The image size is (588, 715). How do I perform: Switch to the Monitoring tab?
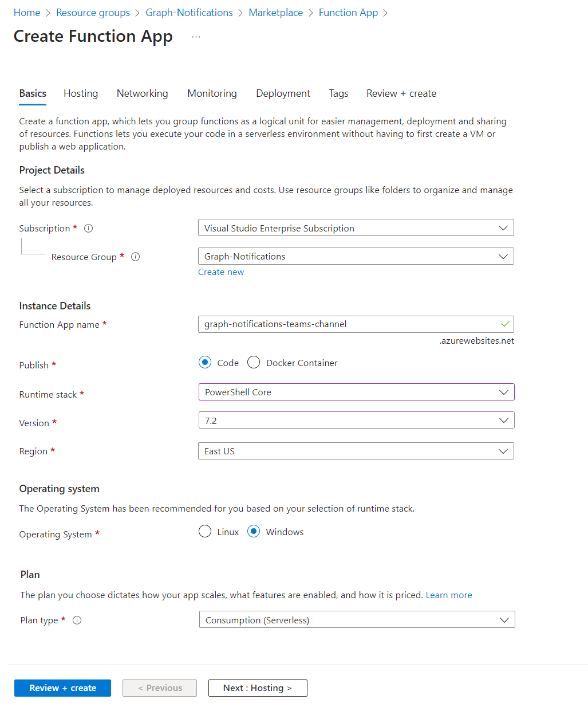click(212, 93)
